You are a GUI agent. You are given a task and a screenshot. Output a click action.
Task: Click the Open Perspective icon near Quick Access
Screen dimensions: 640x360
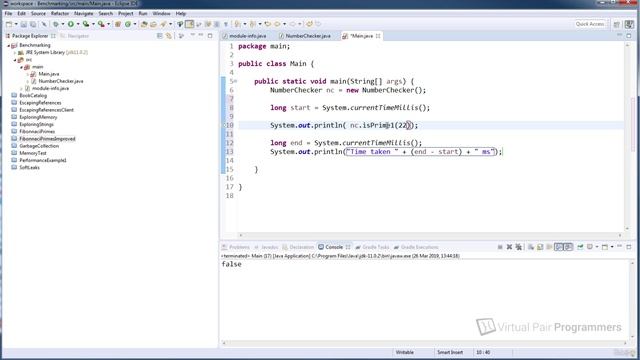tap(617, 24)
